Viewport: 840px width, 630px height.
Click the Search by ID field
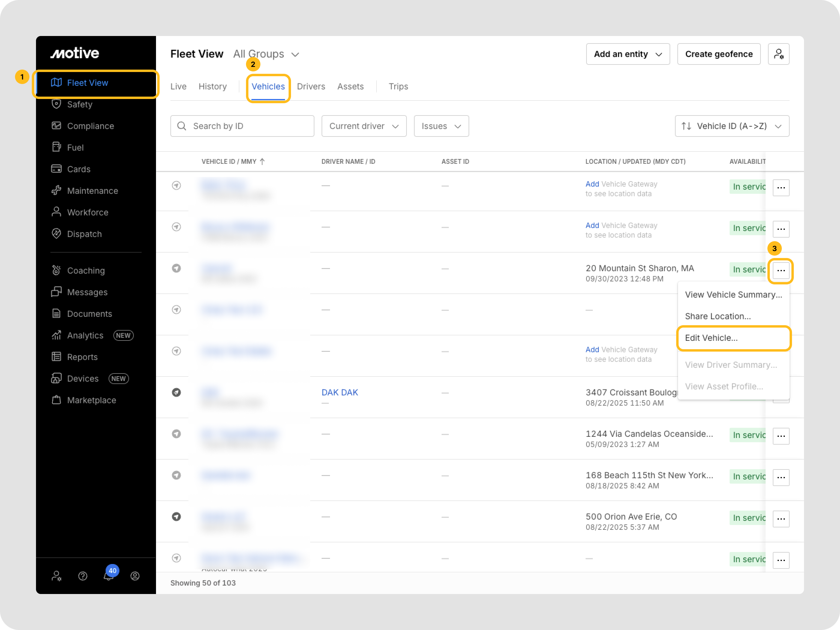coord(242,126)
